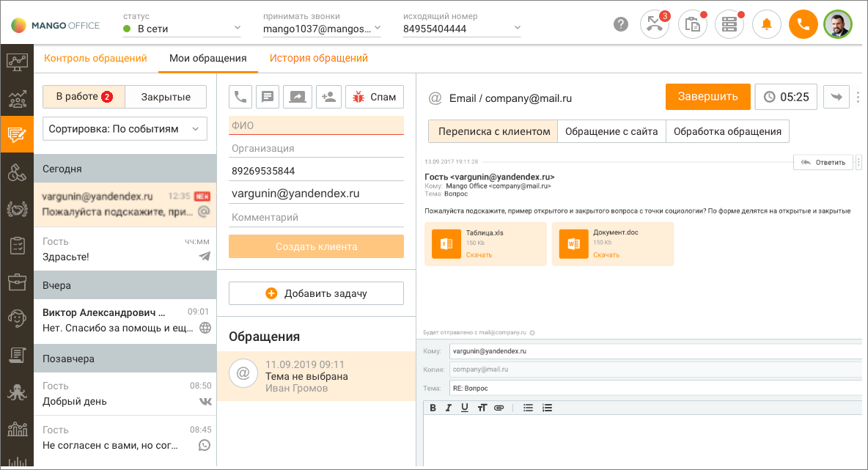The width and height of the screenshot is (868, 470).
Task: Switch to 'Обращение с сайта' tab
Action: point(611,131)
